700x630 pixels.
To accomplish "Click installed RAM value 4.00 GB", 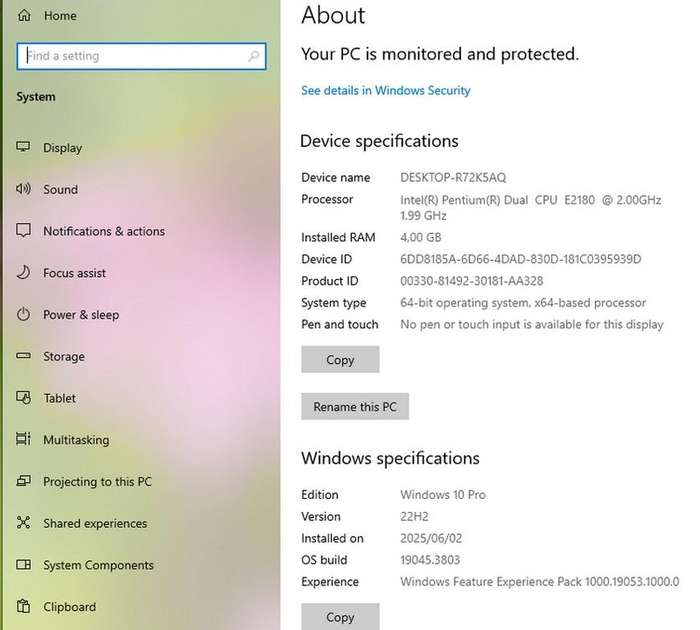I will [421, 237].
